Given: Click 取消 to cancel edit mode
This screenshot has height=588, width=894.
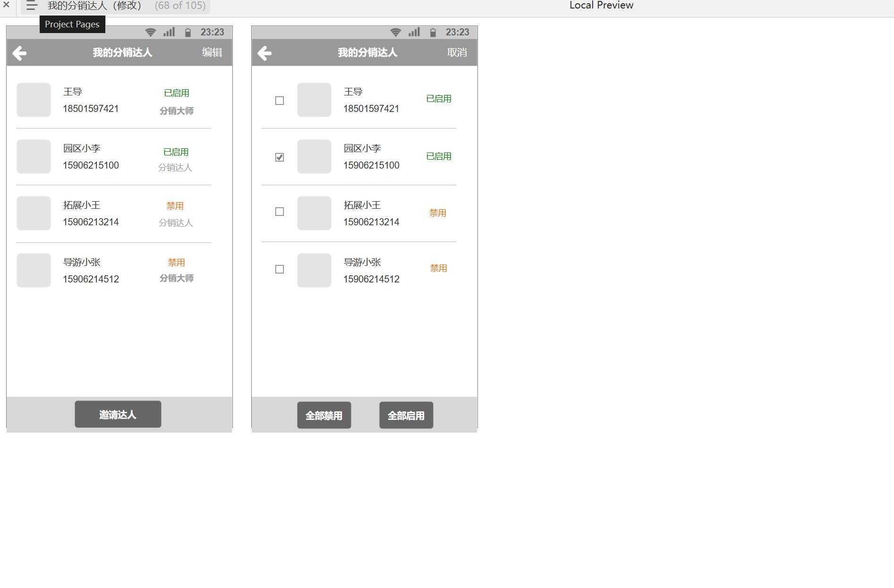Looking at the screenshot, I should 457,52.
